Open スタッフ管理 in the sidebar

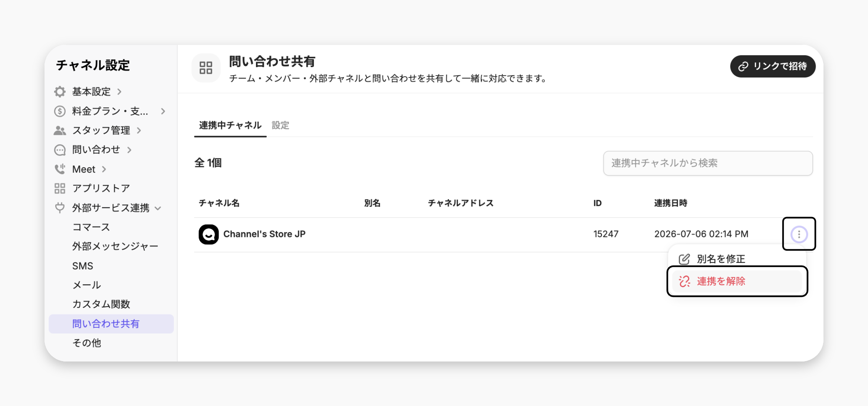click(x=101, y=130)
